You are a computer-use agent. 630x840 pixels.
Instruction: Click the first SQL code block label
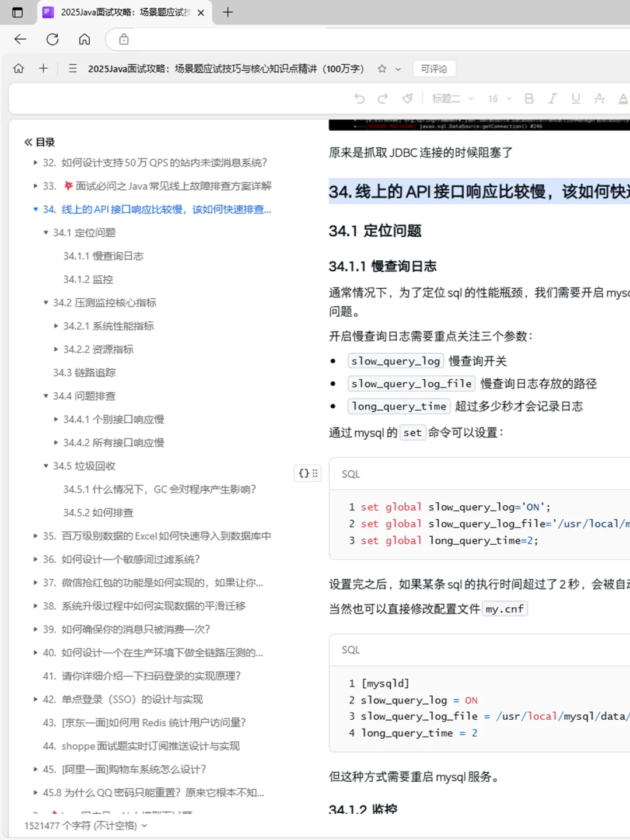tap(351, 474)
